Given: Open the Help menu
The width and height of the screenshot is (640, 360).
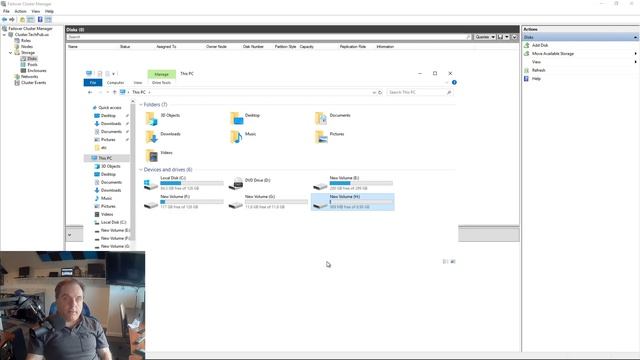Looking at the screenshot, I should click(x=49, y=11).
